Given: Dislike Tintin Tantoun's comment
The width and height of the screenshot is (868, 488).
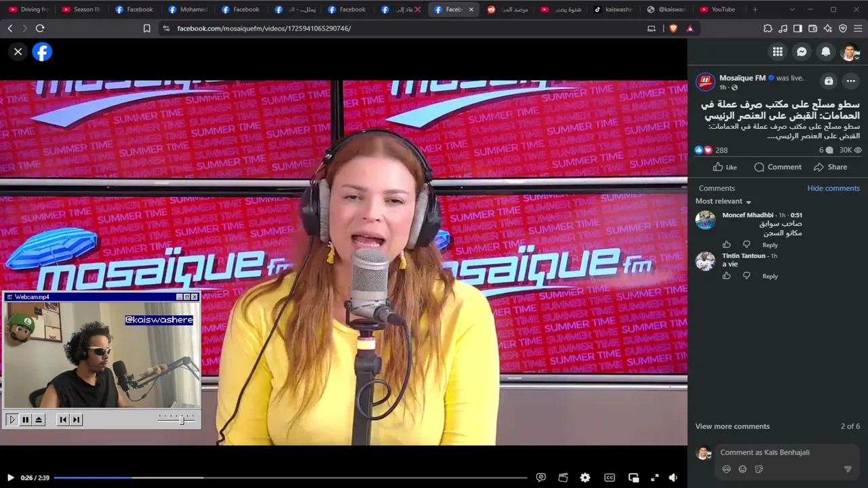Looking at the screenshot, I should [747, 276].
